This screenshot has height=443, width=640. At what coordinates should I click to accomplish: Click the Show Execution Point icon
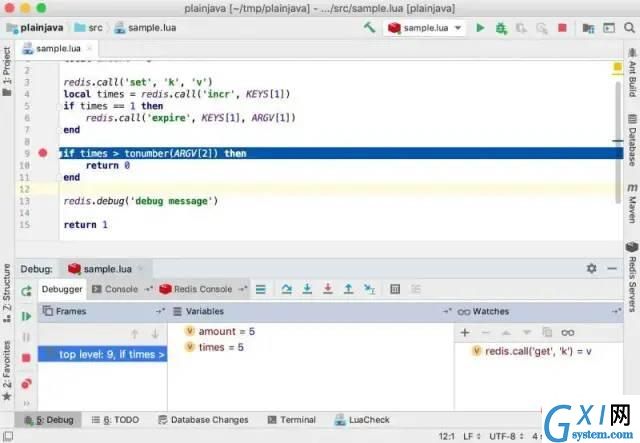[260, 289]
